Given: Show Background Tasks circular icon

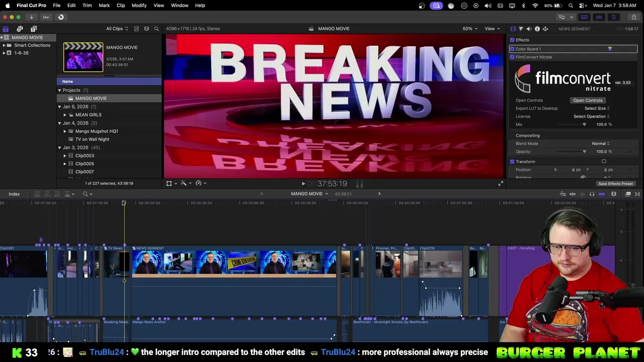Looking at the screenshot, I should coord(61,17).
